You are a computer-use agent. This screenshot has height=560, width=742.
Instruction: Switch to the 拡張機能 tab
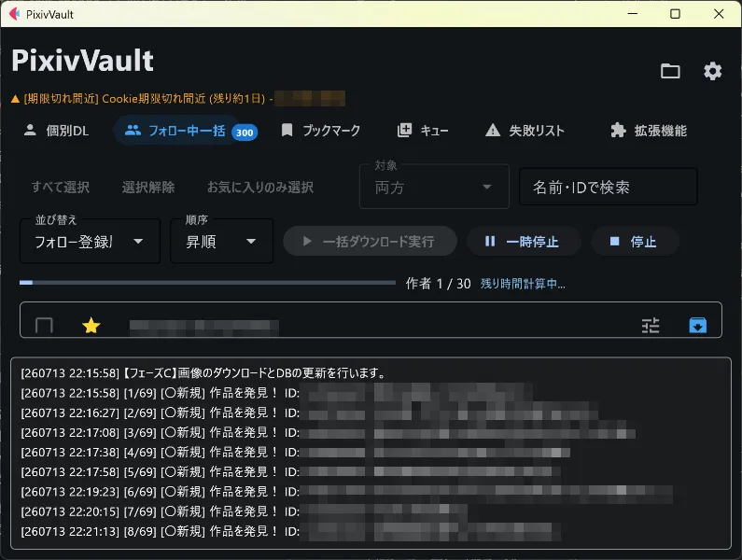(x=649, y=131)
